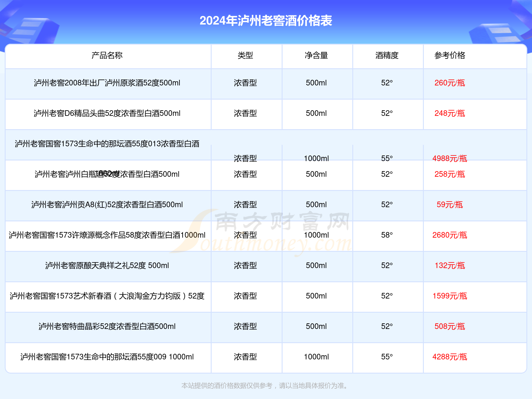Select 泸州老窖国窖1573生命中的那坛酒55度013浓香型白酒 product name
Image resolution: width=532 pixels, height=399 pixels.
[107, 144]
